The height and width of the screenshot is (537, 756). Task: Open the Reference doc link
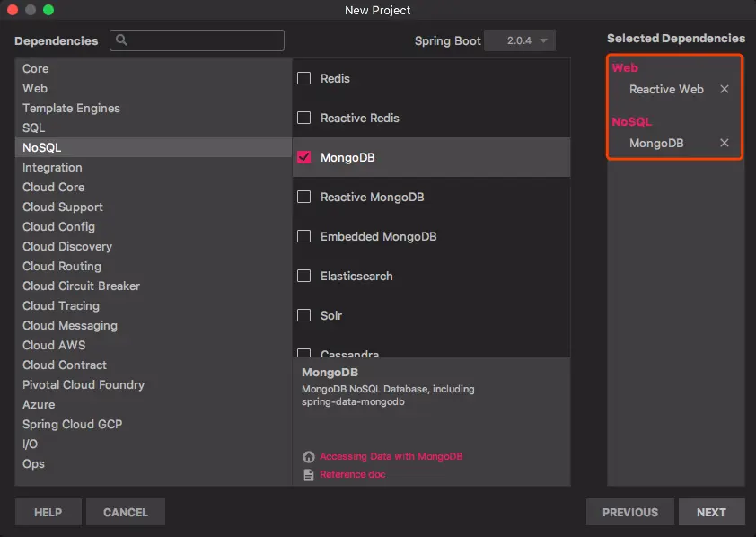pyautogui.click(x=353, y=474)
